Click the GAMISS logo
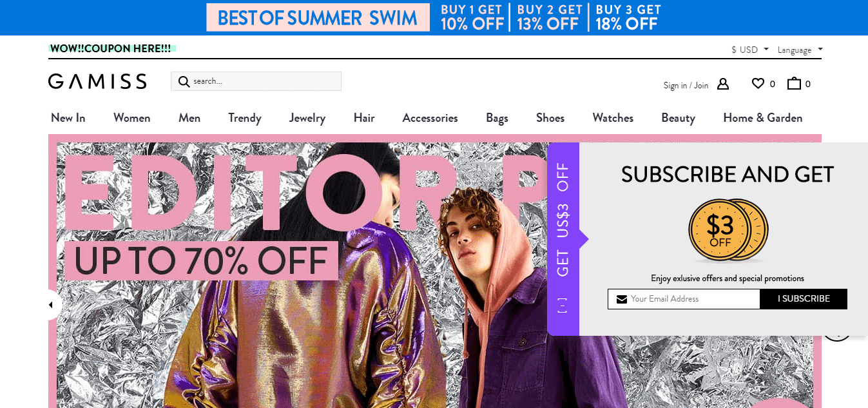Image resolution: width=868 pixels, height=408 pixels. point(97,81)
